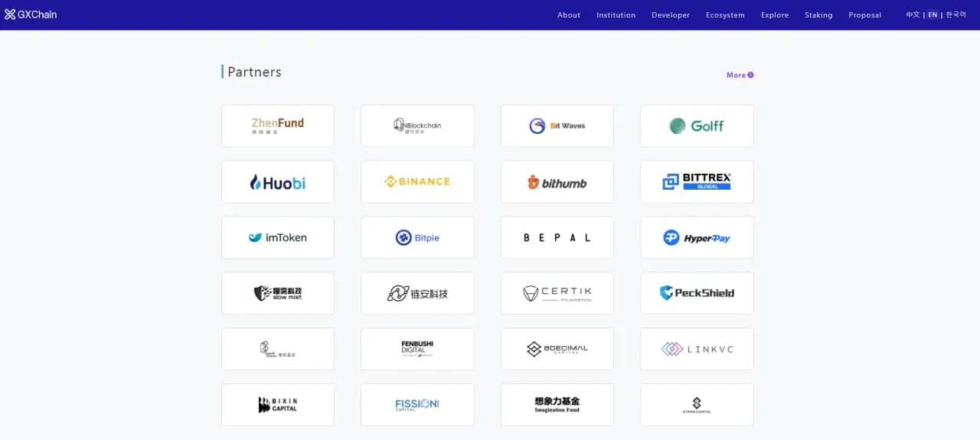Open the Bitpie wallet logo
The height and width of the screenshot is (440, 980).
click(417, 238)
